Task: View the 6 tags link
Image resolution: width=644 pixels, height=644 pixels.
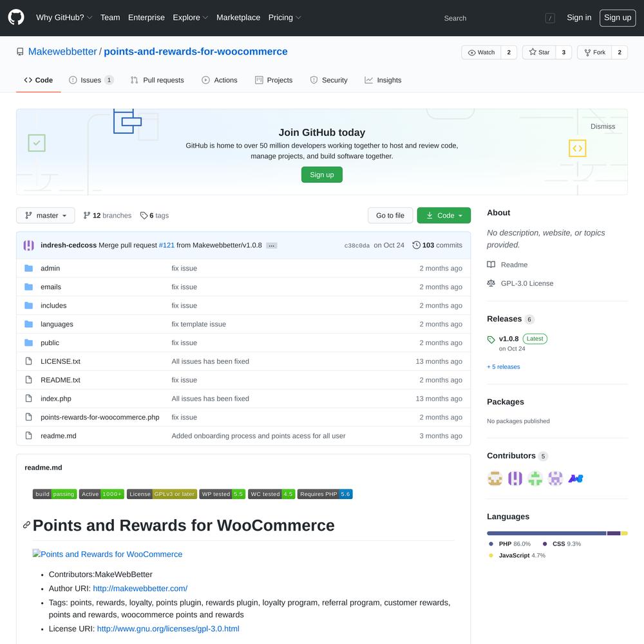Action: click(155, 215)
